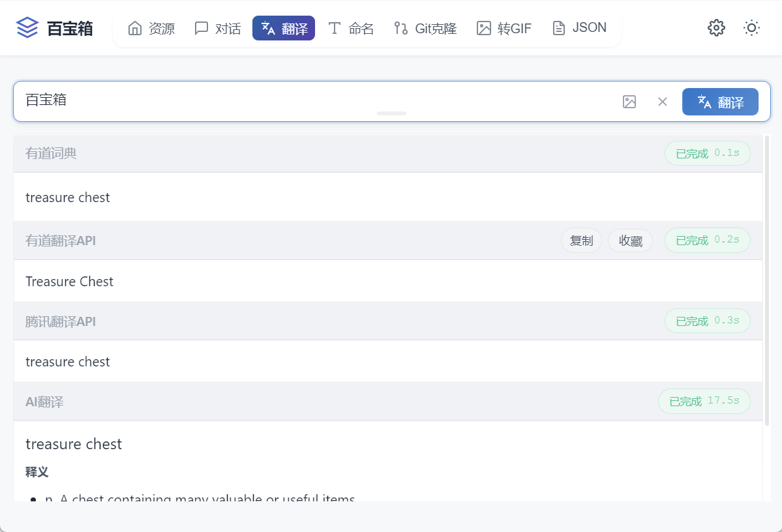The width and height of the screenshot is (782, 532).
Task: Clear the input with the X icon
Action: click(663, 102)
